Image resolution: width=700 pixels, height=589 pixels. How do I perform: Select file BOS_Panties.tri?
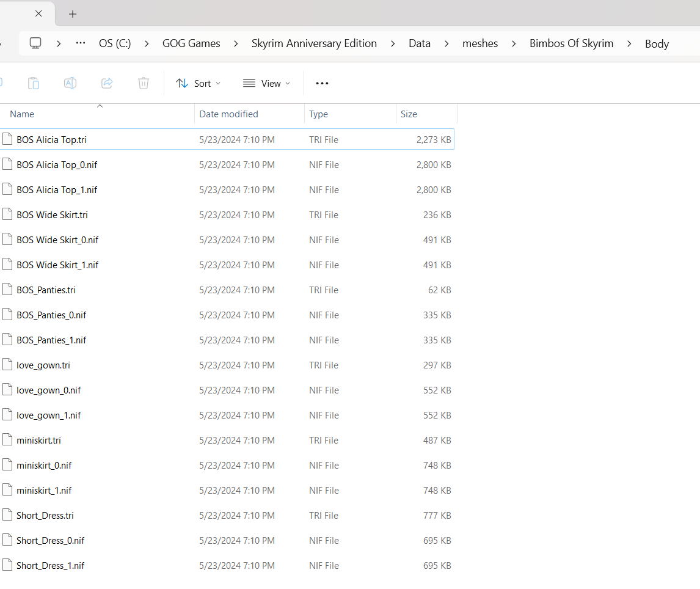(x=227, y=290)
